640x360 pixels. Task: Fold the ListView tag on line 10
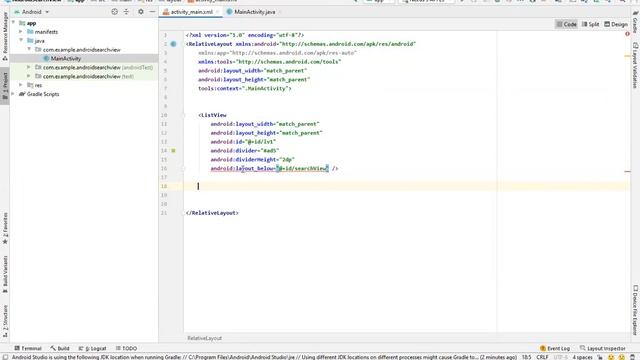point(183,115)
